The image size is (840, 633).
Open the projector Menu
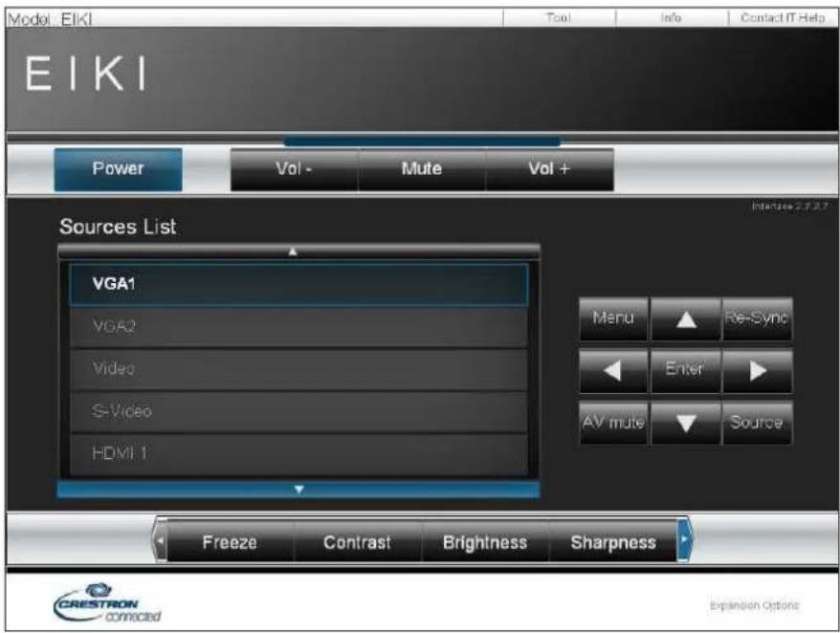tap(613, 319)
